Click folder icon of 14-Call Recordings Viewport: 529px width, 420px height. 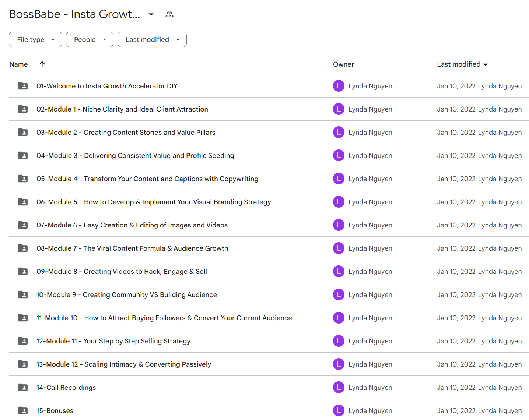23,387
